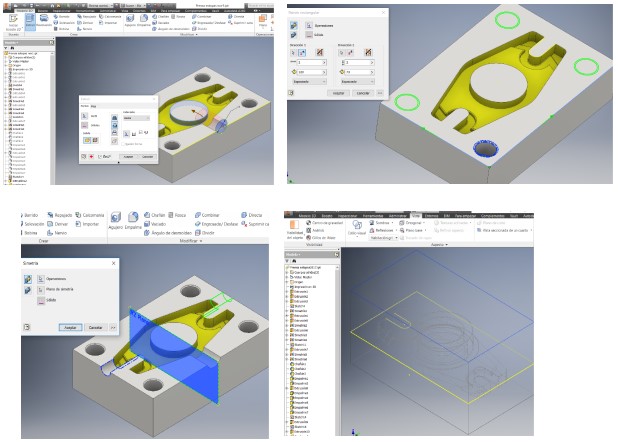
Task: Click the Dirección 1 path selector arrow
Action: [x=293, y=53]
